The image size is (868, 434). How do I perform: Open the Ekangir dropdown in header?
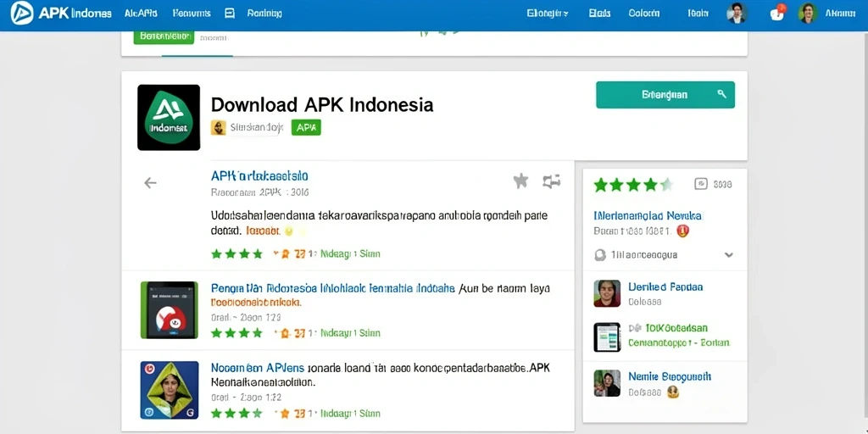pos(548,14)
